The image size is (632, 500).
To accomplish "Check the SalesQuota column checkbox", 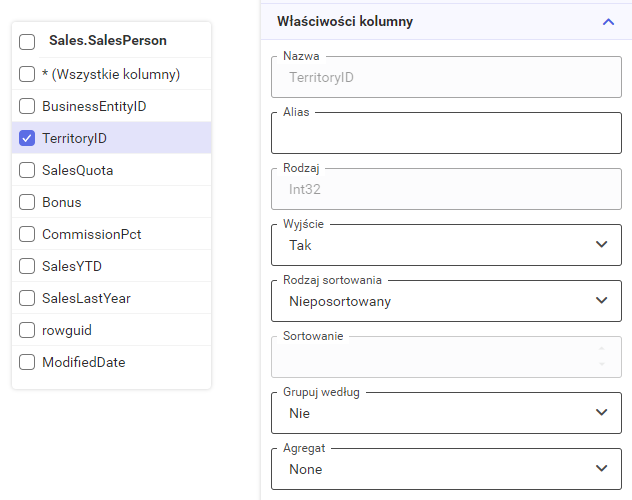I will tap(27, 170).
